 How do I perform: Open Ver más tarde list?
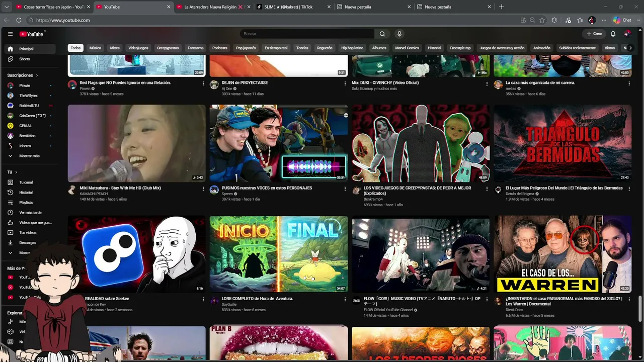(30, 212)
